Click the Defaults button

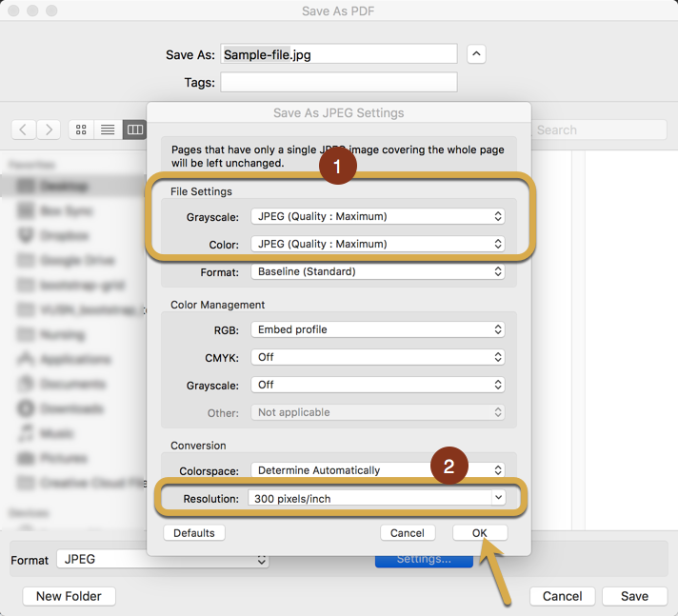click(x=194, y=533)
